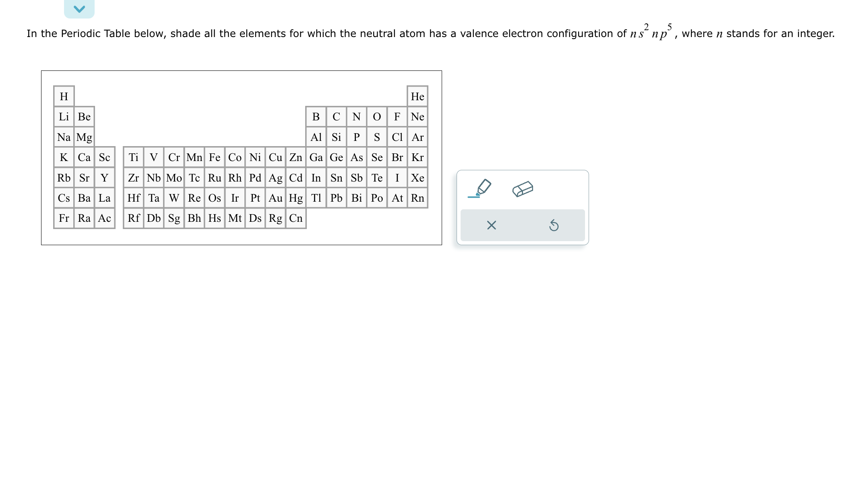Shade the element I in the table
The width and height of the screenshot is (860, 504).
pos(397,178)
